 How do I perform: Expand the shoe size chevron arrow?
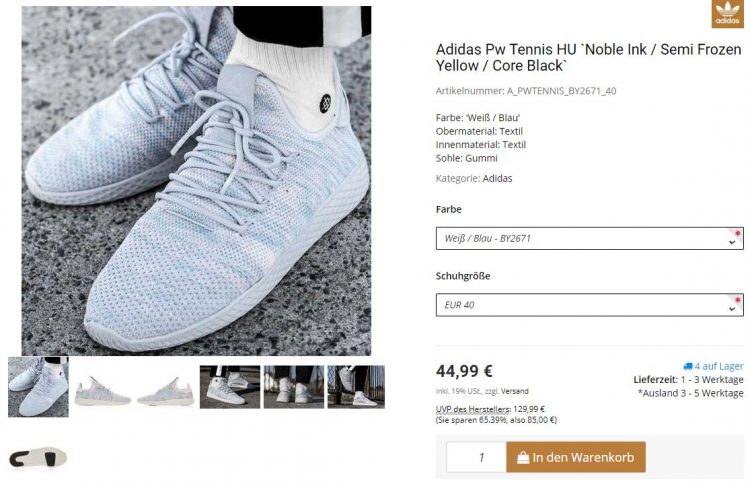732,309
